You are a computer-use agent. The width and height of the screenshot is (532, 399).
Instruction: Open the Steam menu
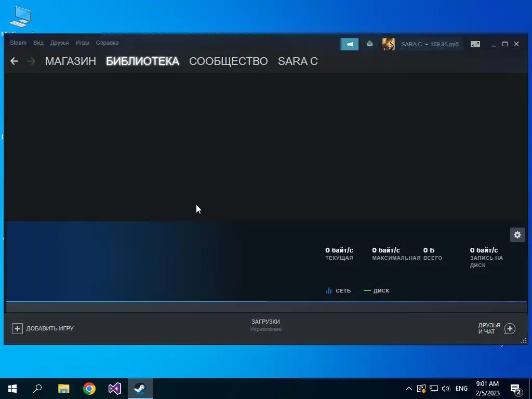pyautogui.click(x=18, y=43)
